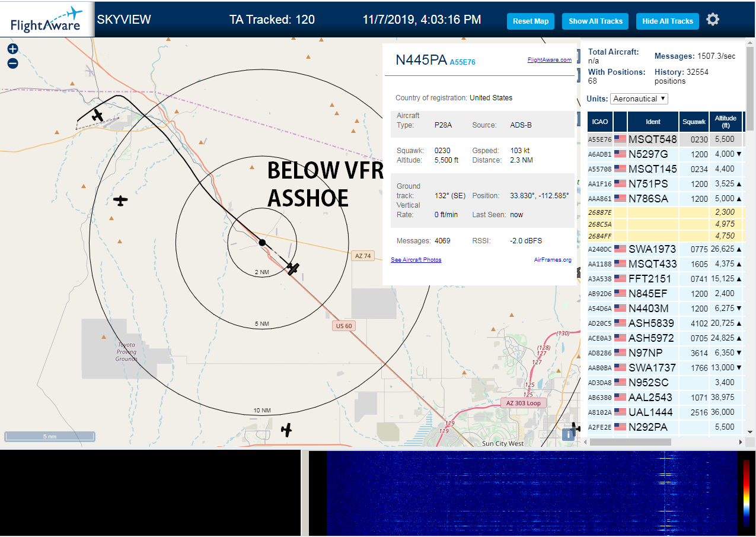Select the aircraft icon west of the rings
Viewport: 756px width, 537px height.
point(121,201)
